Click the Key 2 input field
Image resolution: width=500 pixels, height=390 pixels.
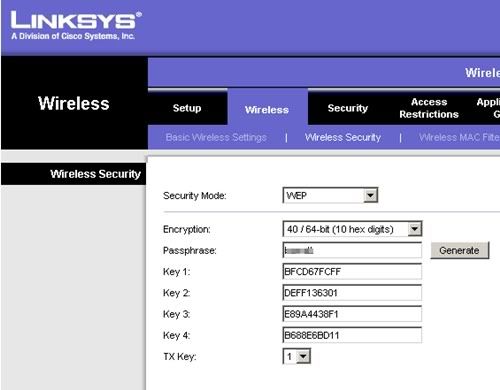click(x=352, y=293)
